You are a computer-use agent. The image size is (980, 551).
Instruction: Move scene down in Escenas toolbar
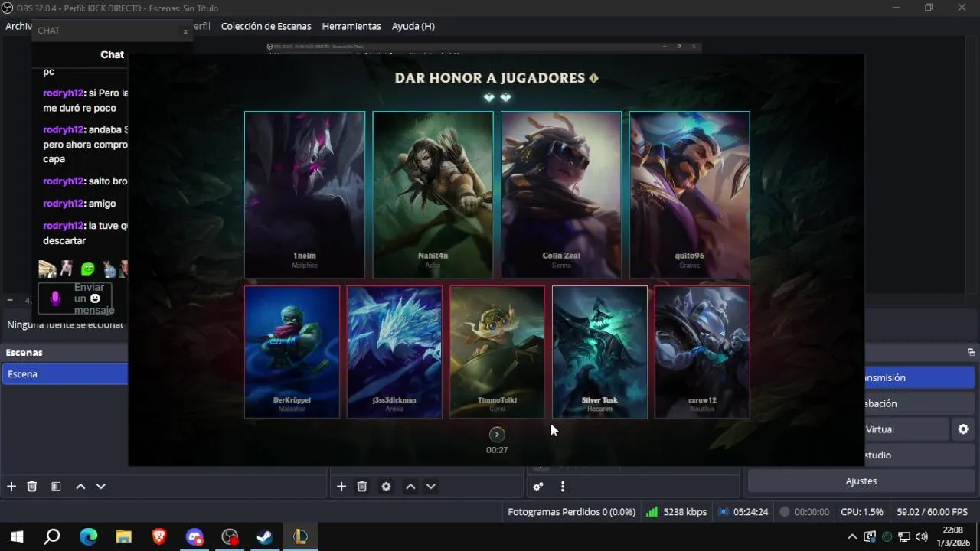[x=100, y=487]
